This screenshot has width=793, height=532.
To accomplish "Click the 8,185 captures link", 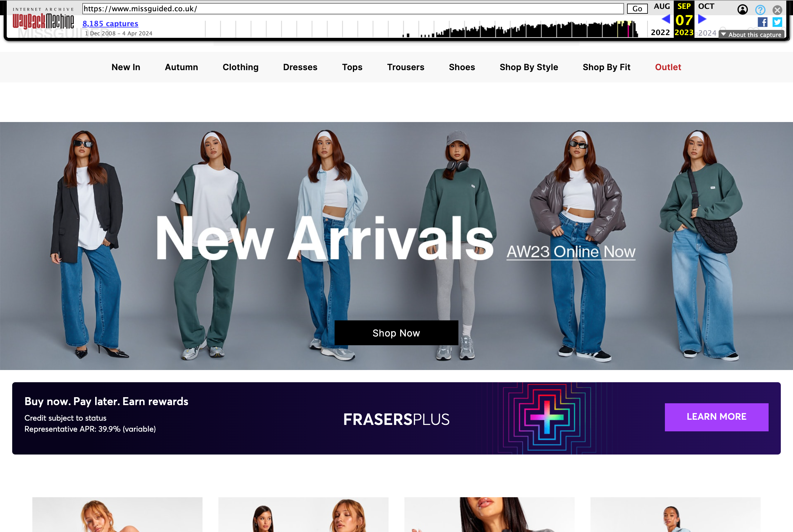I will click(x=110, y=23).
